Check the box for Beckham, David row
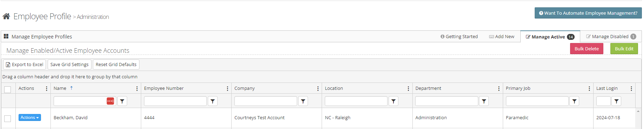 coord(7,119)
